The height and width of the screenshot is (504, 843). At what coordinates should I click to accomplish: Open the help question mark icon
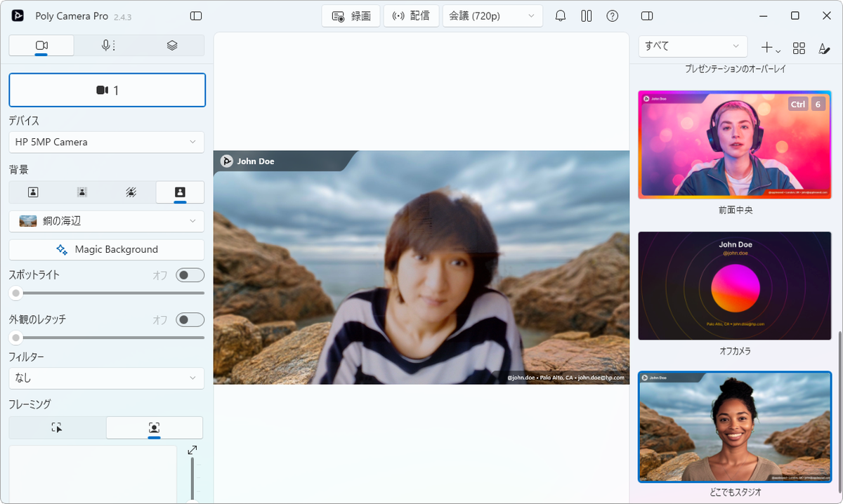[x=613, y=16]
